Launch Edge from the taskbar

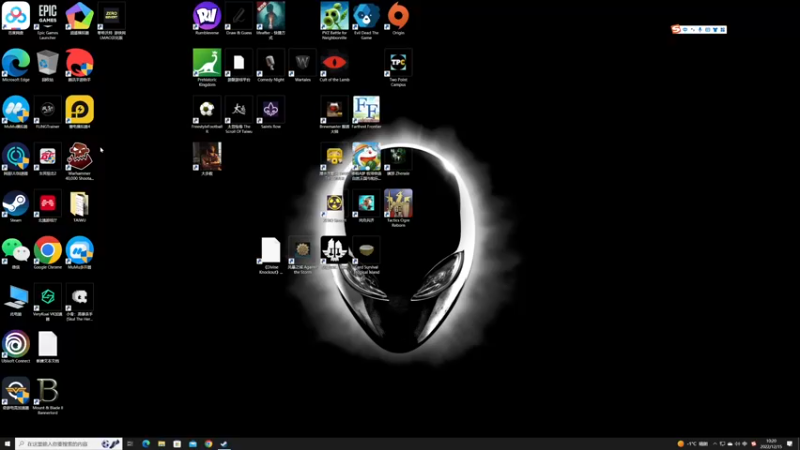pos(146,444)
